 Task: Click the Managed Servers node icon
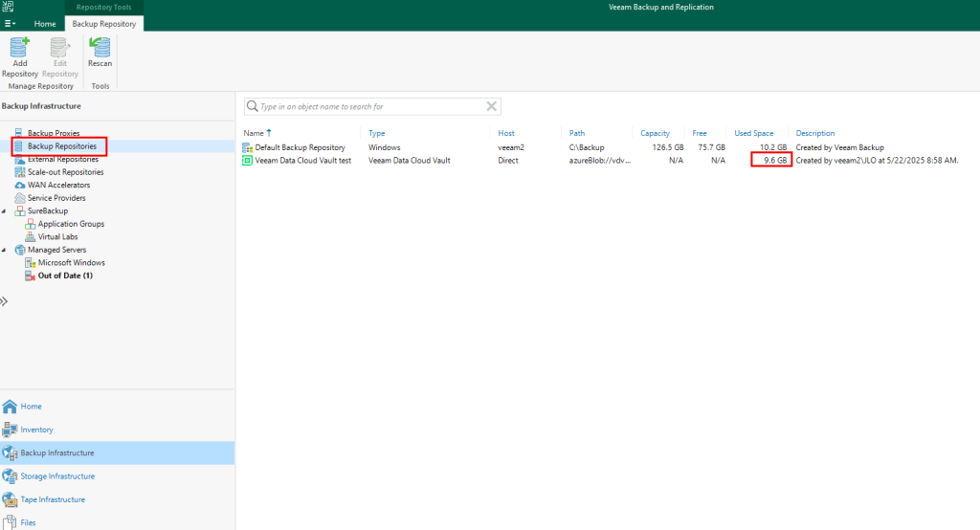pos(20,250)
